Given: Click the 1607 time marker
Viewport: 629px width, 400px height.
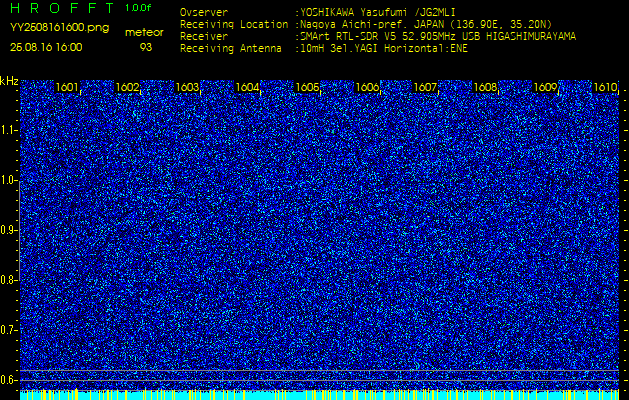Looking at the screenshot, I should click(x=425, y=87).
